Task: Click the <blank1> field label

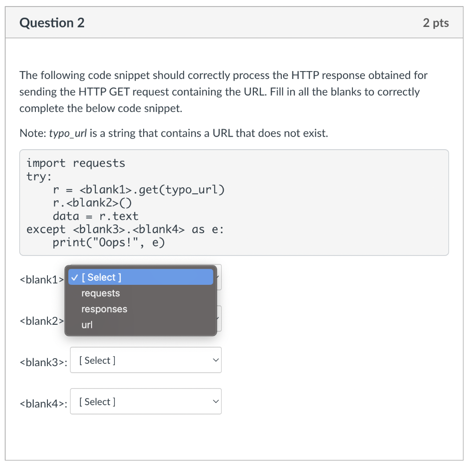Action: (41, 280)
